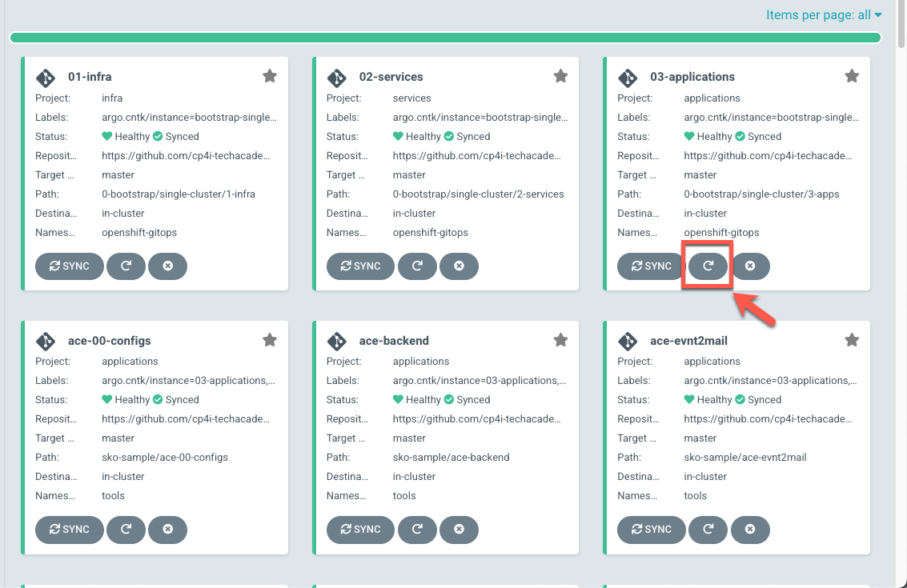Refresh the 03-applications app
This screenshot has height=588, width=907.
708,266
